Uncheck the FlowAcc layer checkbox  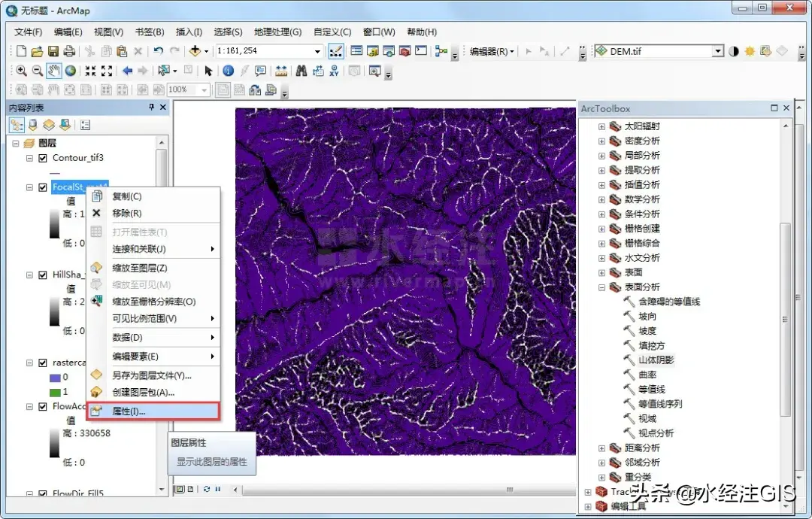(42, 407)
